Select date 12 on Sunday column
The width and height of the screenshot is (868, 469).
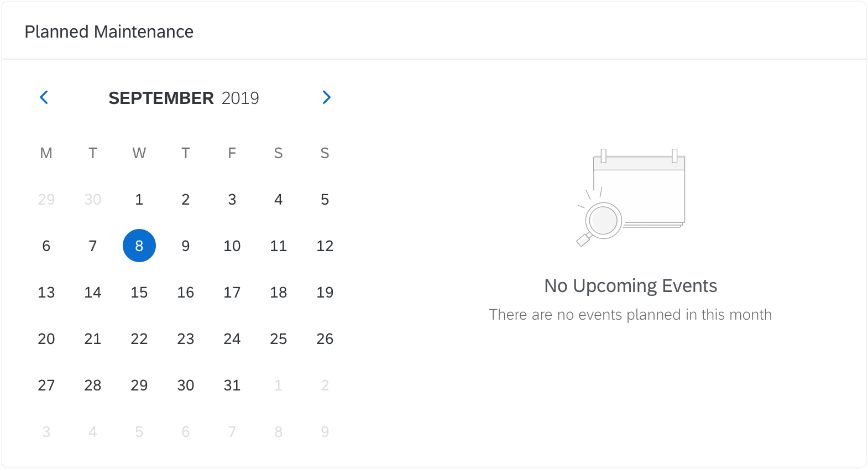[325, 246]
